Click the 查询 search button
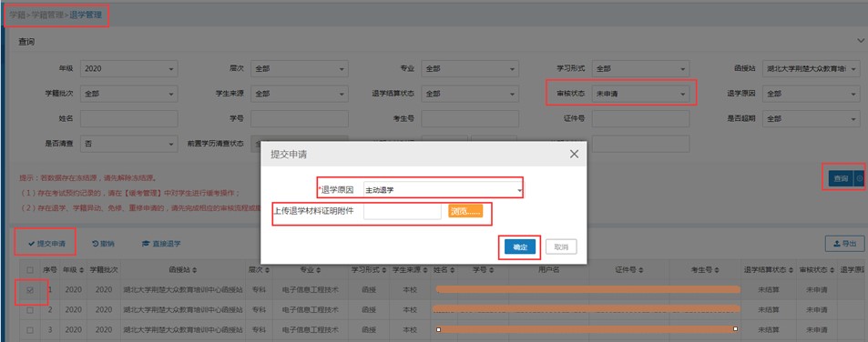This screenshot has width=868, height=342. click(842, 178)
